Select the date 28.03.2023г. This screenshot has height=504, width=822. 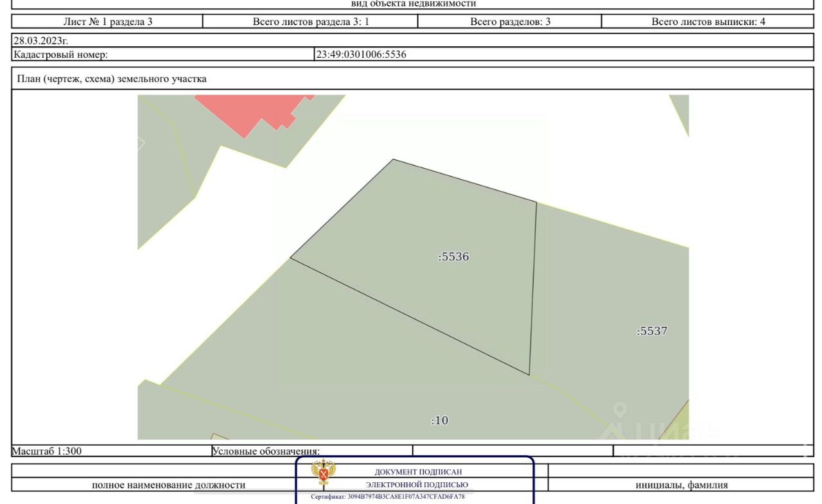[x=40, y=40]
